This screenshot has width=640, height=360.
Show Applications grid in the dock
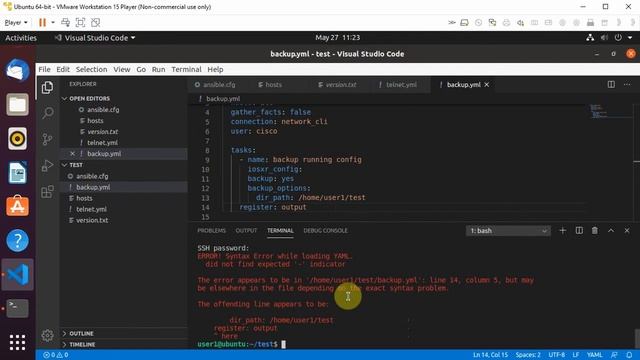17,342
